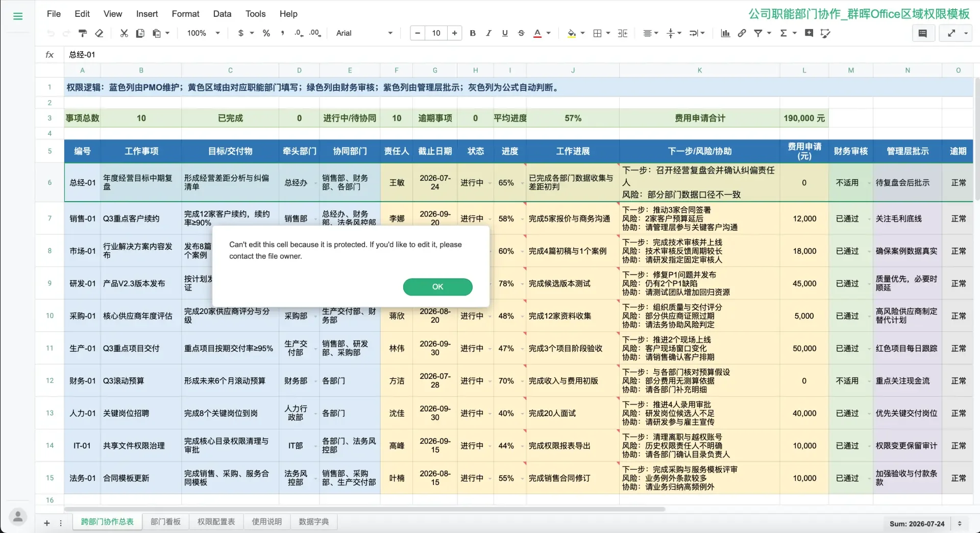Open the Arial font family dropdown
This screenshot has height=533, width=980.
pos(364,33)
